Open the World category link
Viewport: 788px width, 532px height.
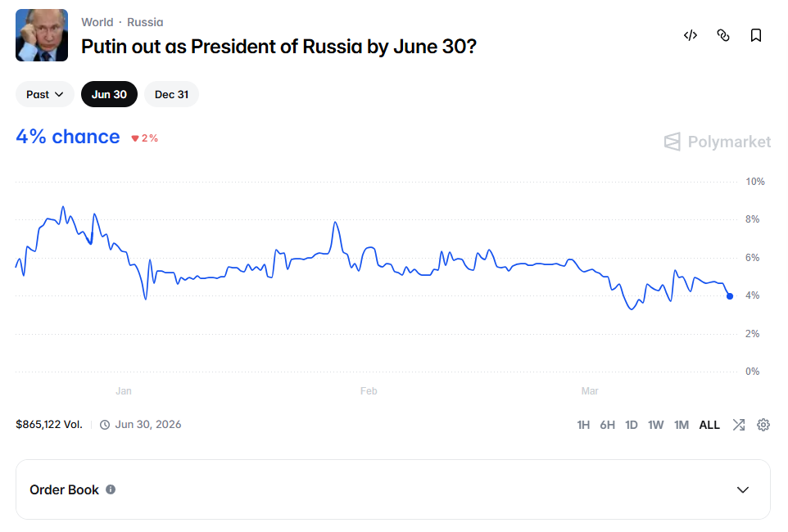point(97,22)
